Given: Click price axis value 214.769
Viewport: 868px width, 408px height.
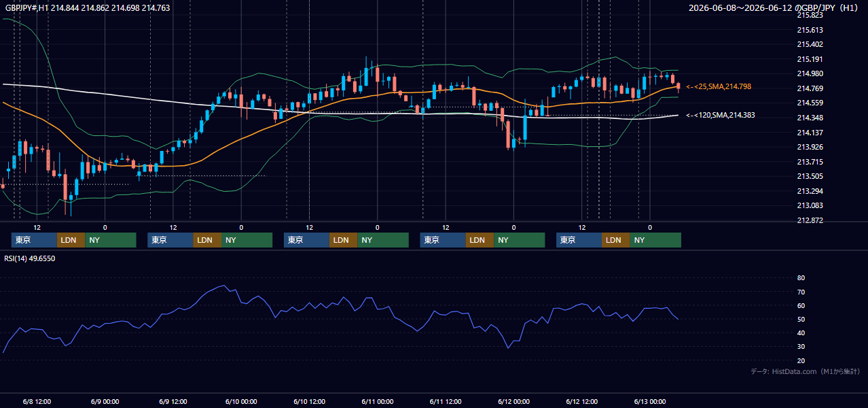Looking at the screenshot, I should pyautogui.click(x=810, y=88).
